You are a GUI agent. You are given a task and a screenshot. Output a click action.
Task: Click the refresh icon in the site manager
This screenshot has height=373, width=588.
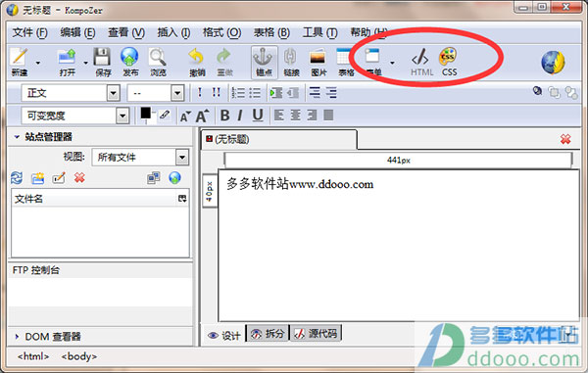tap(17, 178)
